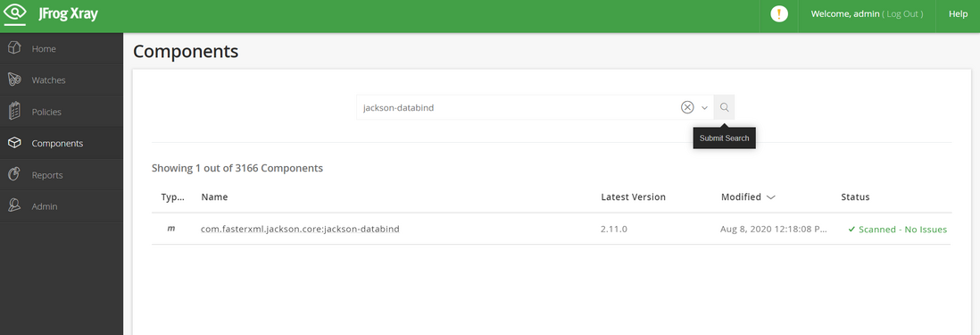980x335 pixels.
Task: Sort by Status column header
Action: click(855, 197)
